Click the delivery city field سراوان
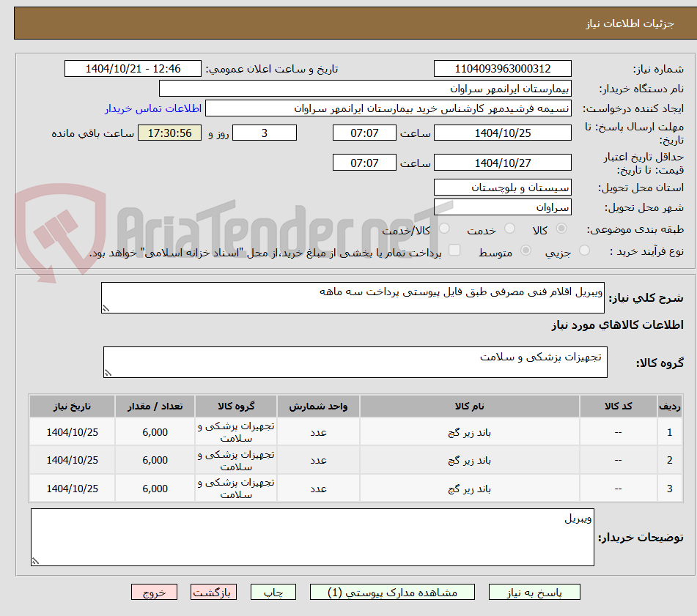Image resolution: width=697 pixels, height=616 pixels. 502,207
